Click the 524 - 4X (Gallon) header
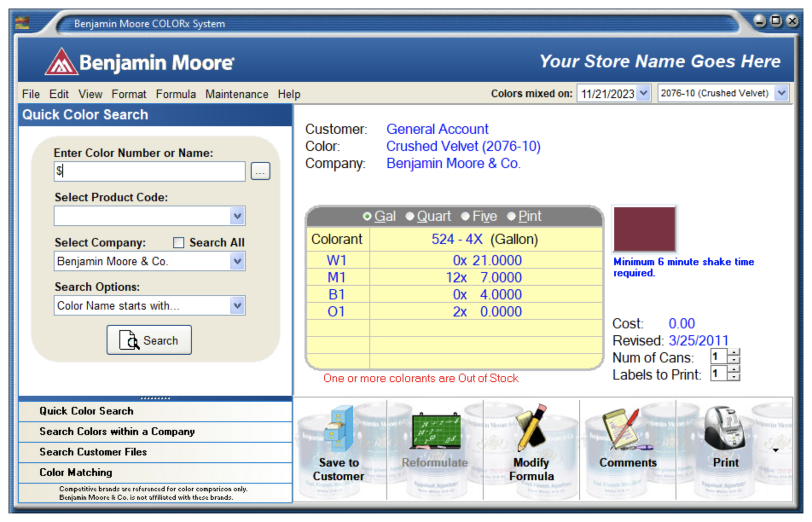Screen dimensions: 812x522 pyautogui.click(x=485, y=239)
